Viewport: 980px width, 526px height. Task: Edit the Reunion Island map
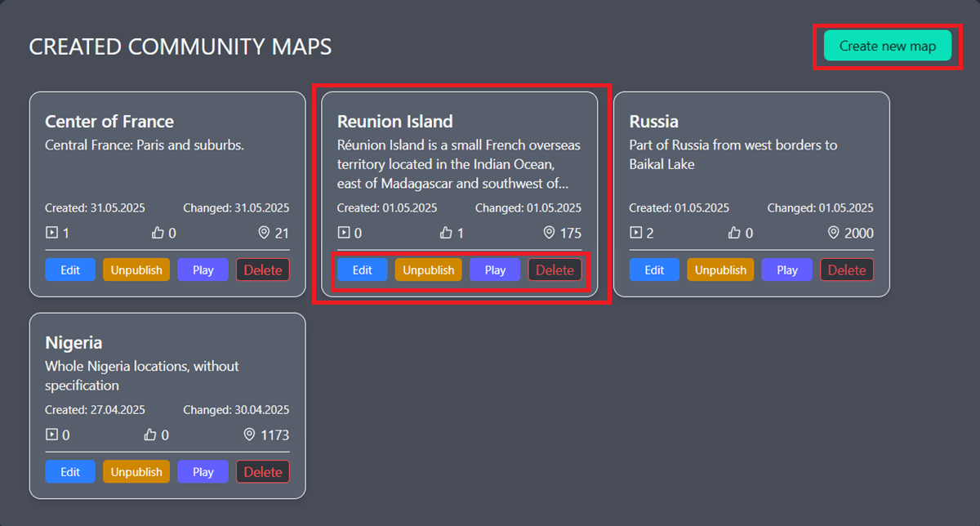click(x=363, y=270)
